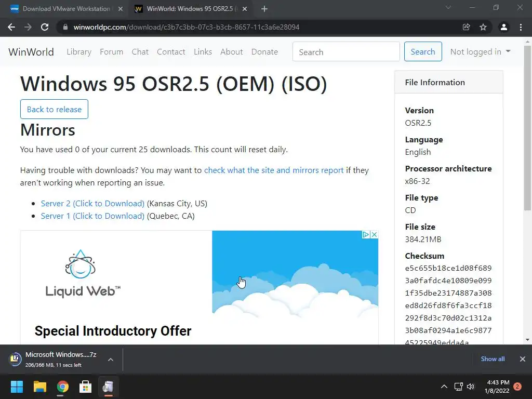532x399 pixels.
Task: Open the clock showing 4:43 PM
Action: (x=497, y=387)
